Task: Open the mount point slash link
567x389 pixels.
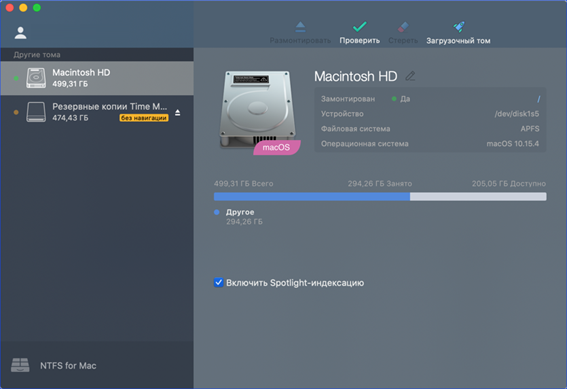Action: [538, 99]
